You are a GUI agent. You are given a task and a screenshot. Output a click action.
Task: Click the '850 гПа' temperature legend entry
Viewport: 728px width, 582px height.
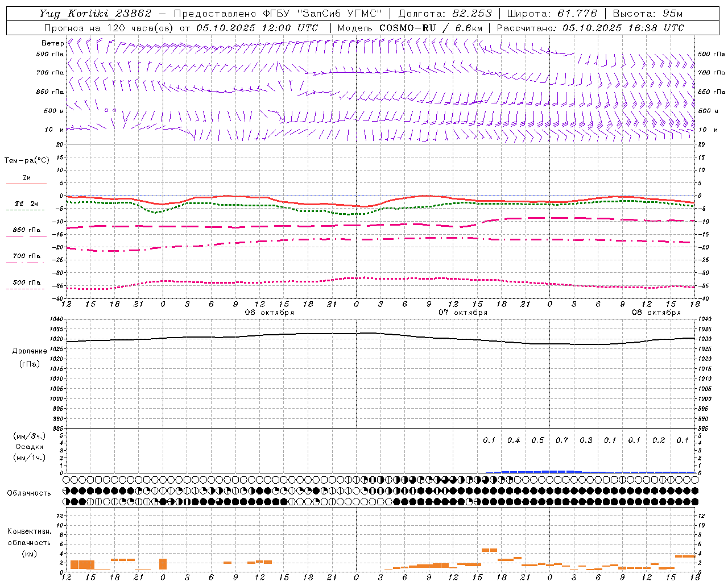click(x=27, y=230)
